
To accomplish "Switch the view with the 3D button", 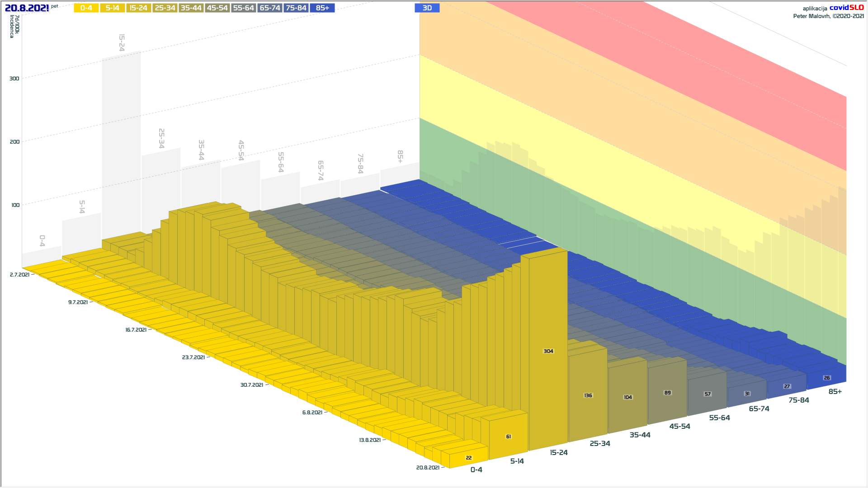I will [x=427, y=8].
